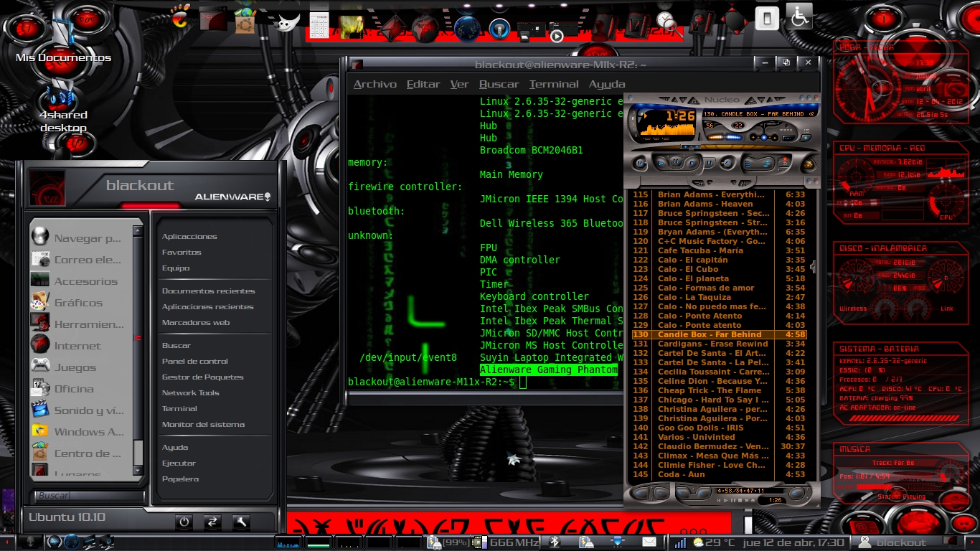Open Papelera from start menu
The height and width of the screenshot is (551, 980).
click(x=180, y=479)
